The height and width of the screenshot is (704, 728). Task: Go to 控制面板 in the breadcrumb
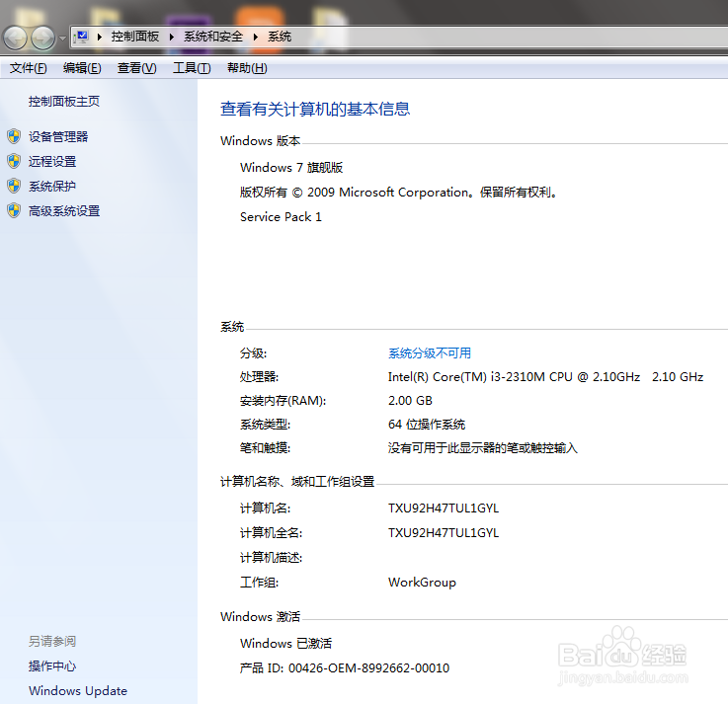coord(135,37)
